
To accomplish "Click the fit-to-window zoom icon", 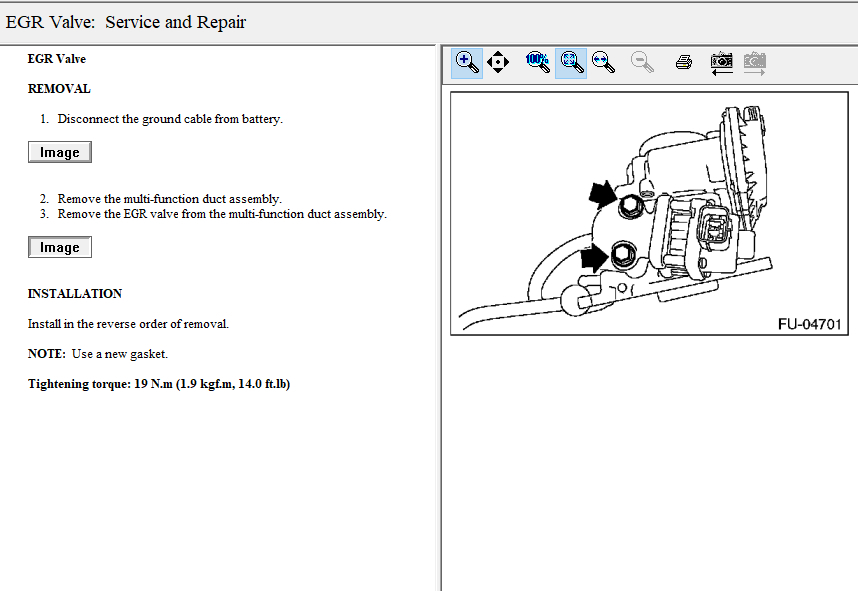I will click(571, 63).
